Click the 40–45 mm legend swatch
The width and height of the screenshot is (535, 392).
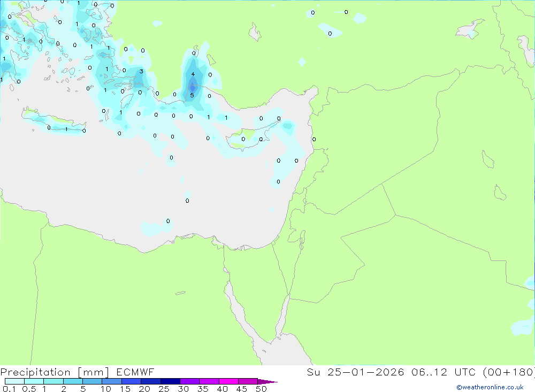pos(228,381)
